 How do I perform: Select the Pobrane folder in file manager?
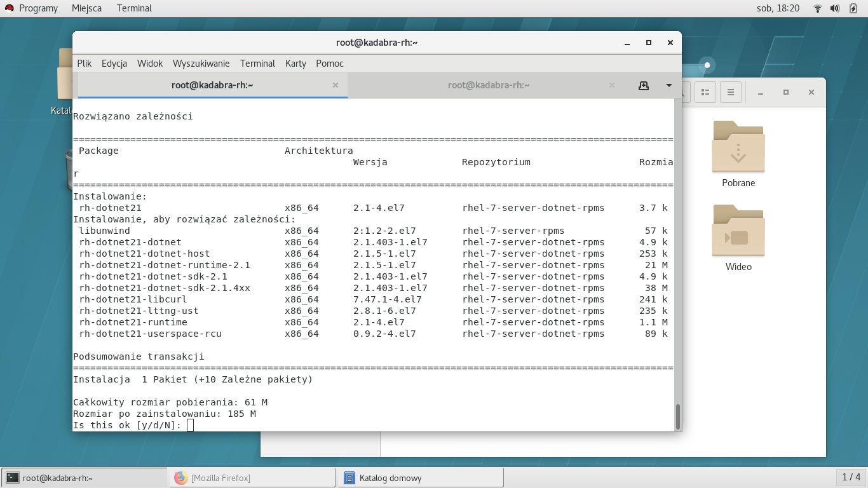tap(738, 154)
